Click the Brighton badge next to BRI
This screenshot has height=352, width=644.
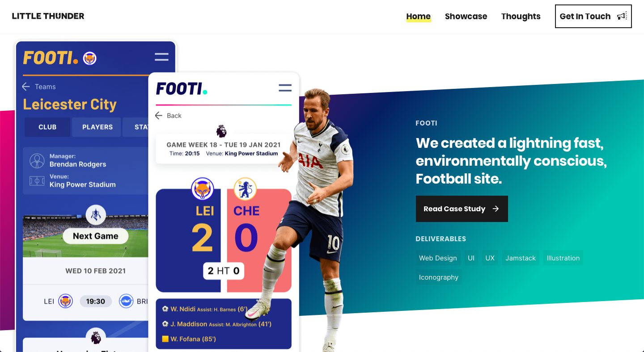click(126, 301)
